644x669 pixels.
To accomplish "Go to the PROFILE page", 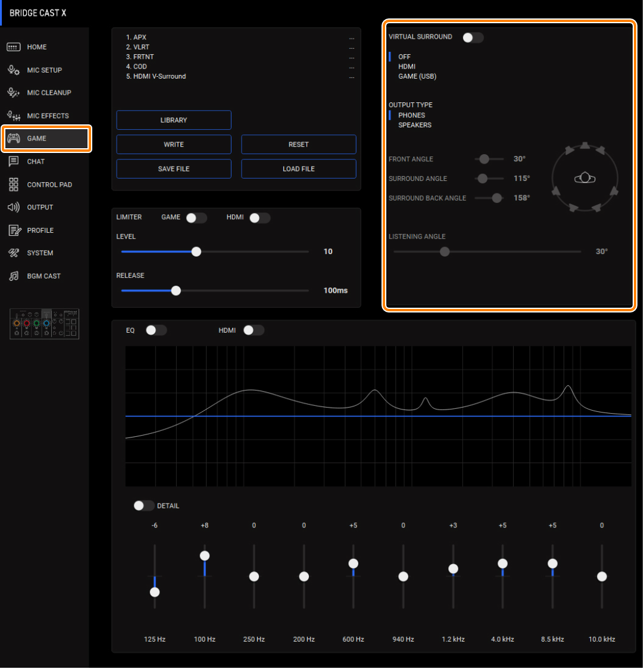I will (45, 230).
